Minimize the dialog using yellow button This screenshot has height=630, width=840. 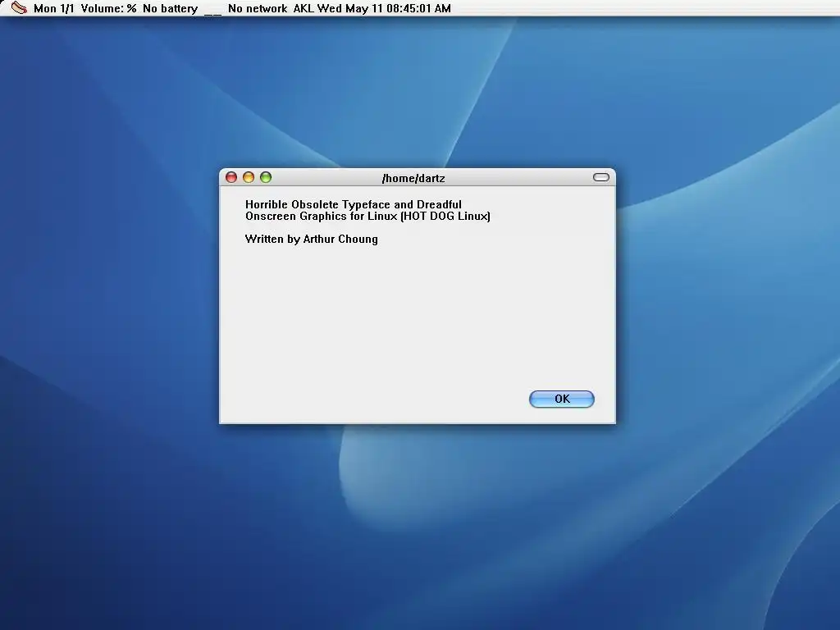[249, 177]
